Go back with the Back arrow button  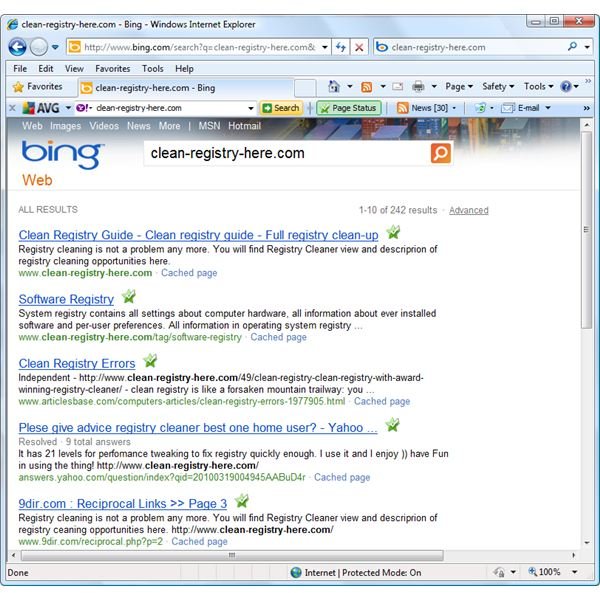pyautogui.click(x=17, y=47)
